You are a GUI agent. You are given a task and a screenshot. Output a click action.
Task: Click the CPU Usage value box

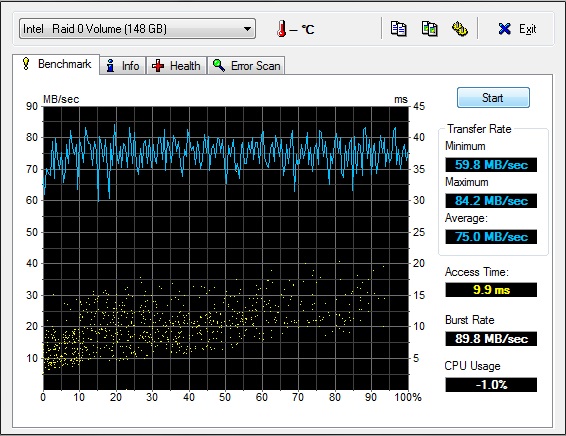(491, 384)
